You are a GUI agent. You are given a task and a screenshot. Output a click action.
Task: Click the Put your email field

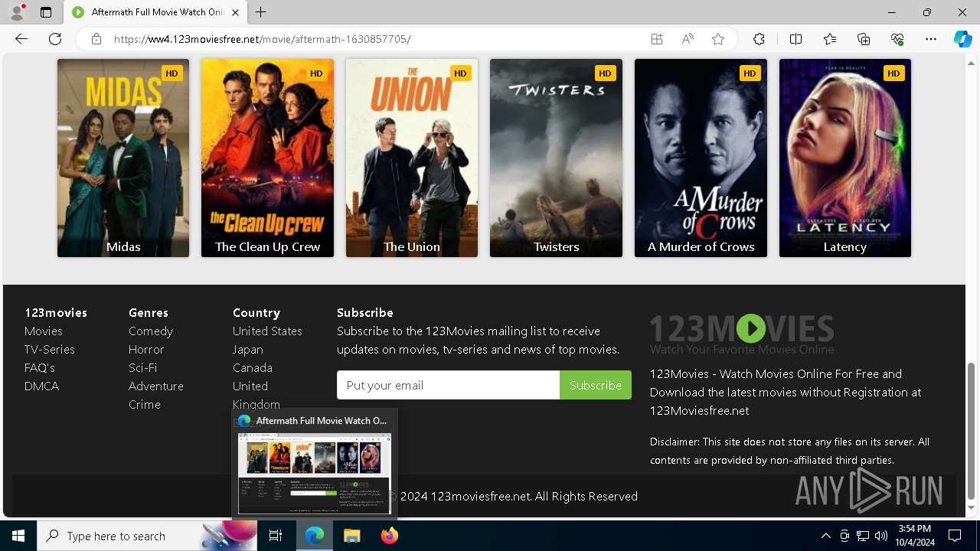448,385
